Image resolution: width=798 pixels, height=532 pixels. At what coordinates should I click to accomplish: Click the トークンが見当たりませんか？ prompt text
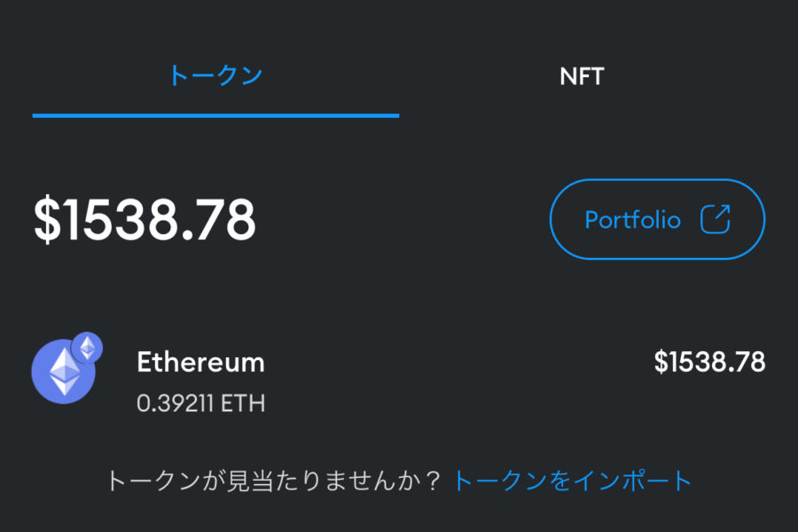pyautogui.click(x=266, y=481)
